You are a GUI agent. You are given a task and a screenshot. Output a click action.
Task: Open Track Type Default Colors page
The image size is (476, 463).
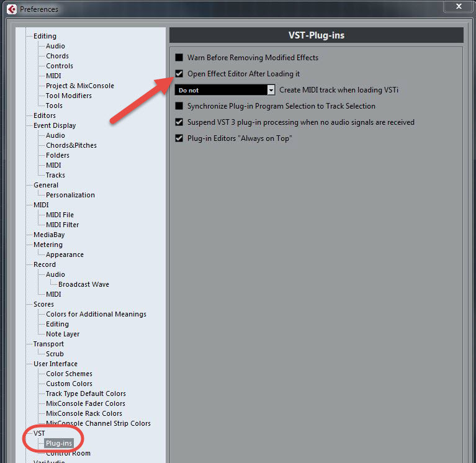coord(86,393)
